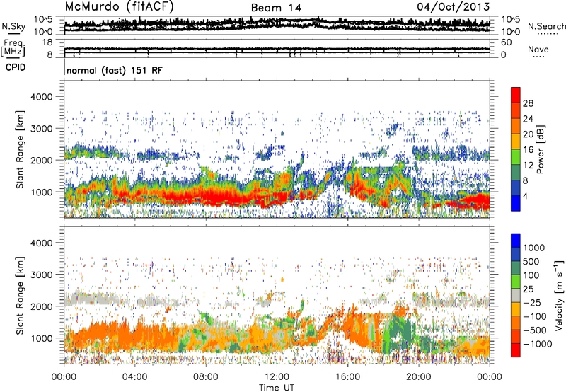
Task: Click the 18 tick on the frequency axis
Action: [x=47, y=42]
